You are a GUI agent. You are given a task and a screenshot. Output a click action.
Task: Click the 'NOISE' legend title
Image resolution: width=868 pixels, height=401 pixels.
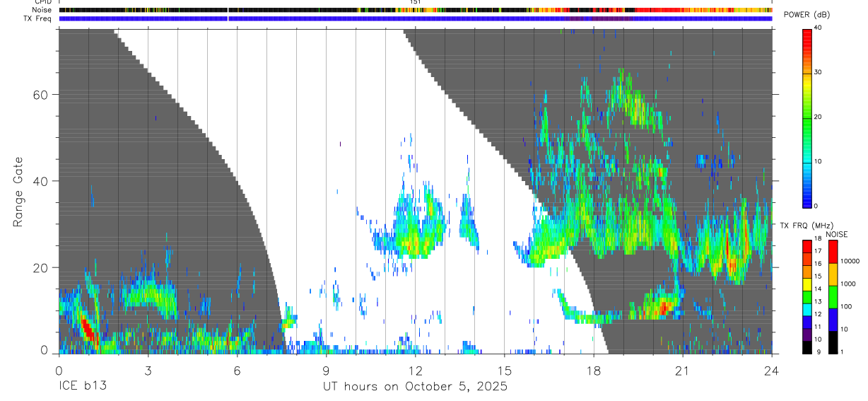[836, 234]
